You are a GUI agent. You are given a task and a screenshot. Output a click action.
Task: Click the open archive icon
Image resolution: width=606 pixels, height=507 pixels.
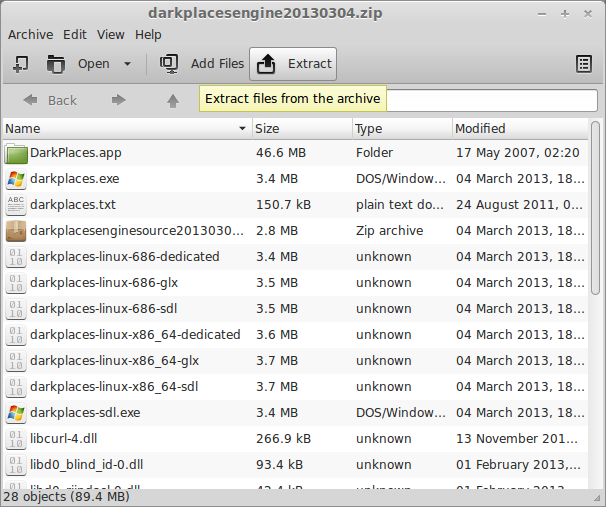[x=56, y=64]
